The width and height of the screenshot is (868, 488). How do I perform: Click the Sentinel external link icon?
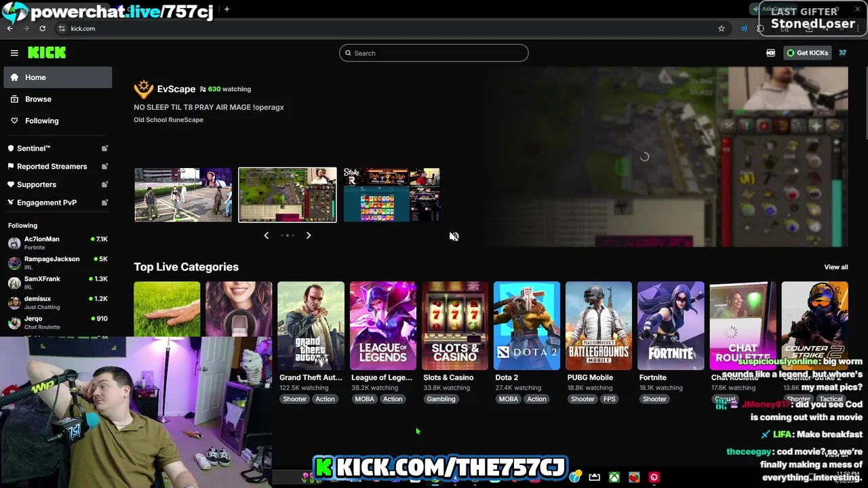pos(104,148)
